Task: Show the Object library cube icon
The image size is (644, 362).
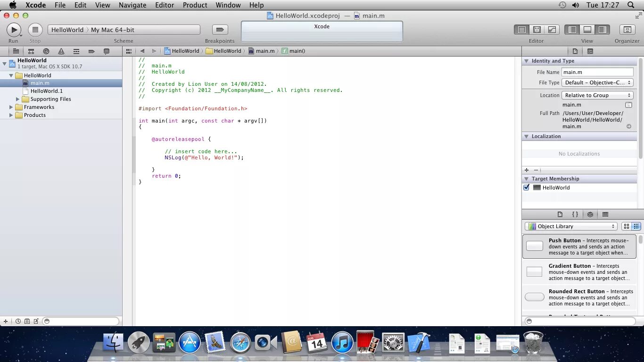Action: pos(590,214)
